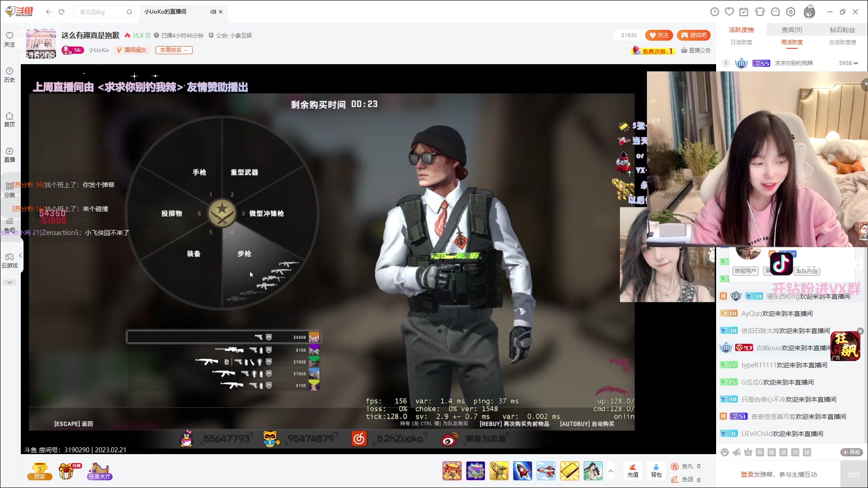The height and width of the screenshot is (488, 868).
Task: Select 日活跃度 sub-tab
Action: (x=741, y=42)
